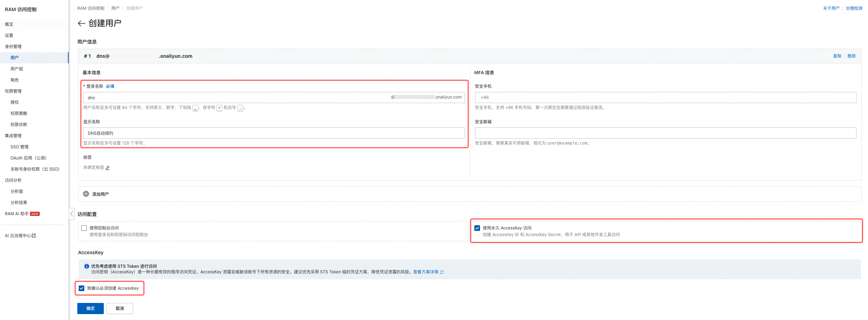Click 用户 breadcrumb link
The height and width of the screenshot is (320, 868).
(x=115, y=8)
